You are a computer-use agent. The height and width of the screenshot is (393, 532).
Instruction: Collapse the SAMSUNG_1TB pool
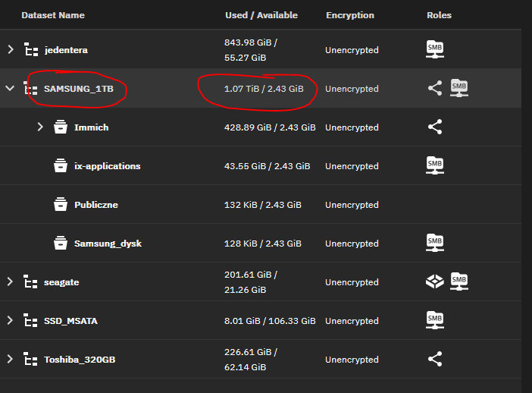(11, 88)
